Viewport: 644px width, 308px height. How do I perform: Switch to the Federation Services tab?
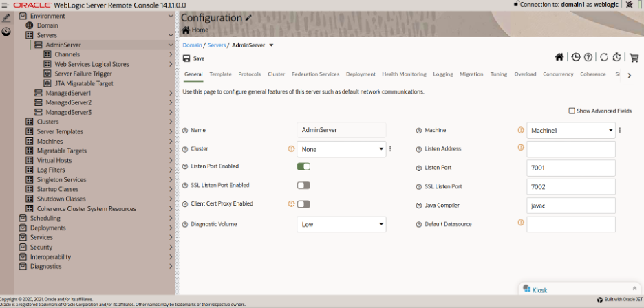[x=315, y=74]
